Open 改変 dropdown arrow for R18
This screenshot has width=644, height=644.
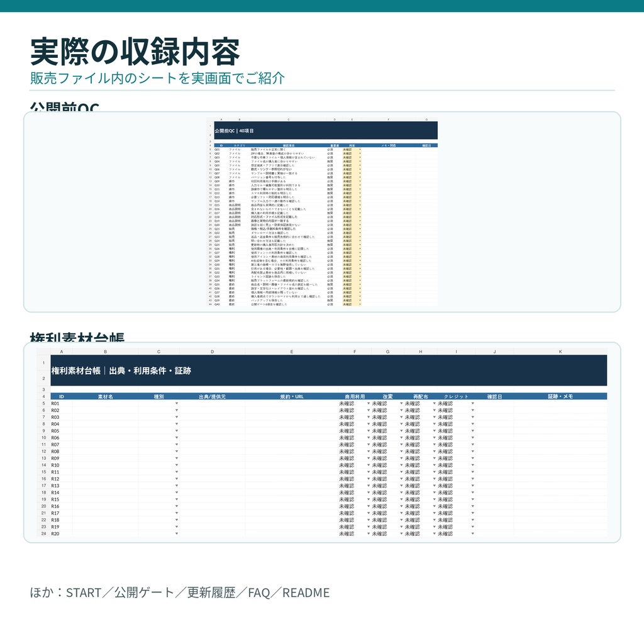coord(401,520)
